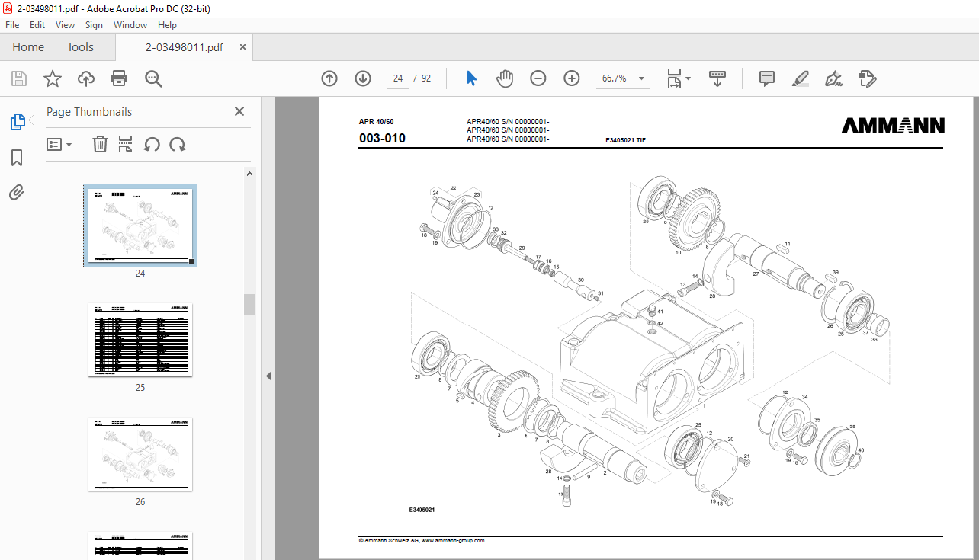Image resolution: width=979 pixels, height=560 pixels.
Task: Select the Highlight text tool
Action: pos(800,78)
